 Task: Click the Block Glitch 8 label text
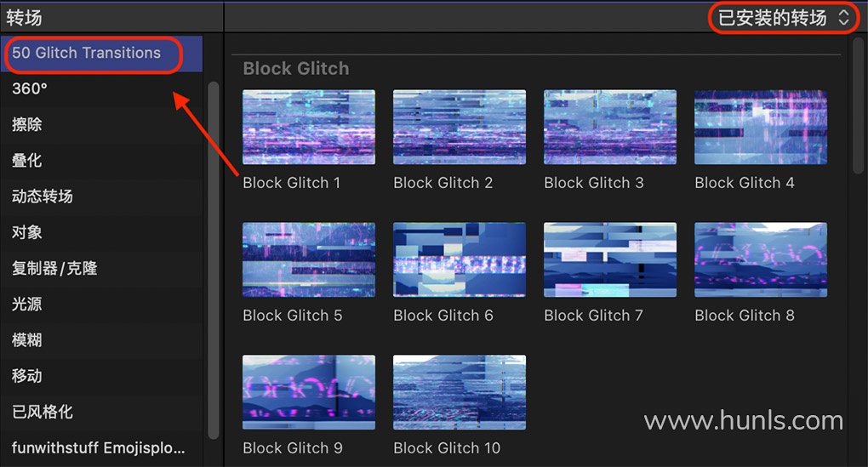(745, 316)
